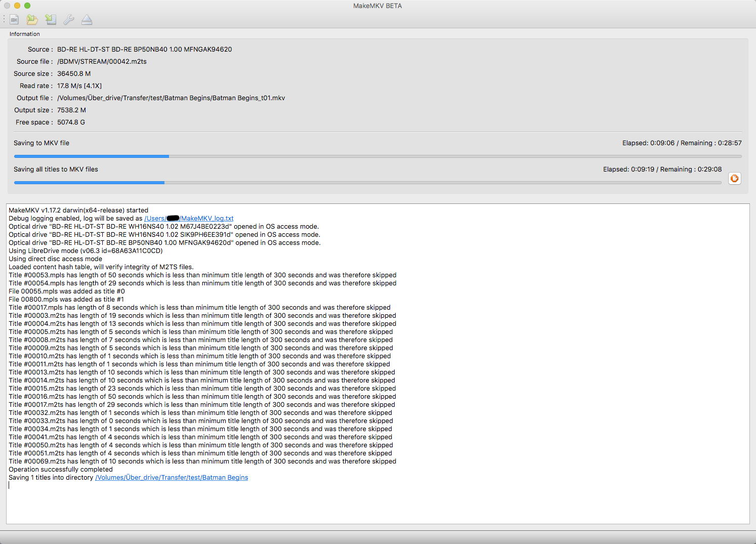Select the Open Video Files tool
Viewport: 756px width, 544px height.
(x=14, y=19)
